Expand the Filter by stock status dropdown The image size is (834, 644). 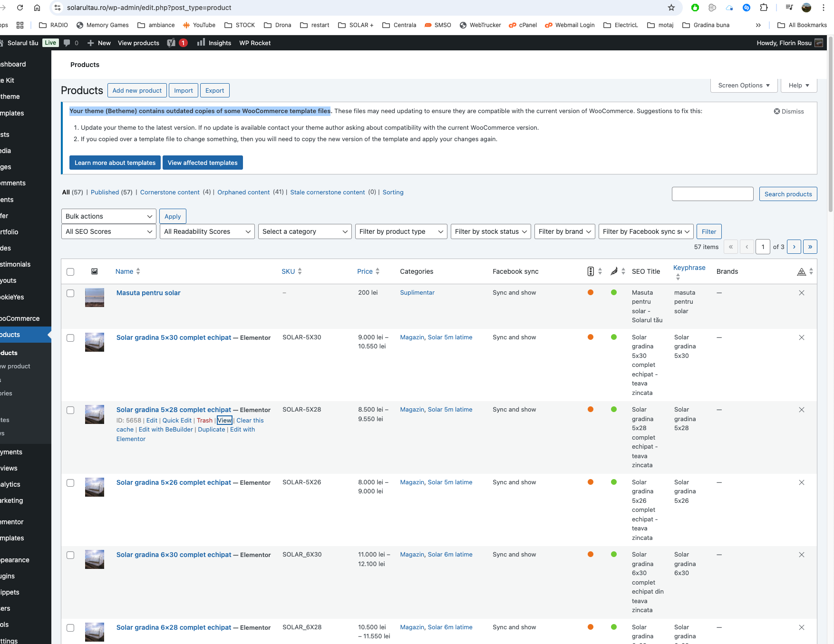point(490,231)
